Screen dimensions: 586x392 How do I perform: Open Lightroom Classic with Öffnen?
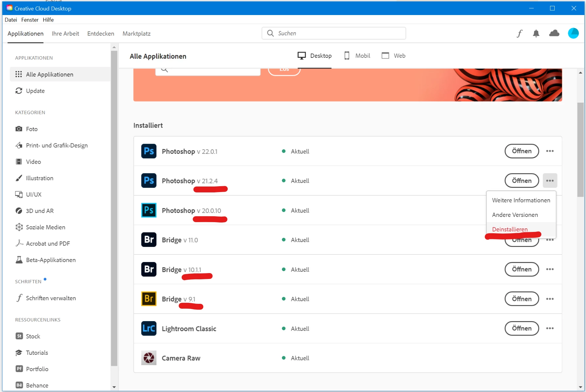[x=522, y=328]
